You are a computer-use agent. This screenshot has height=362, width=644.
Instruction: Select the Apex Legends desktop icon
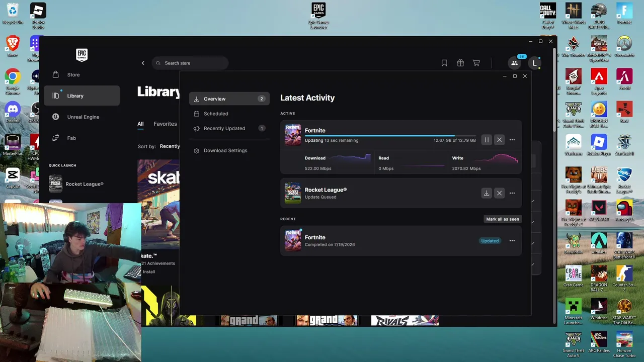599,81
